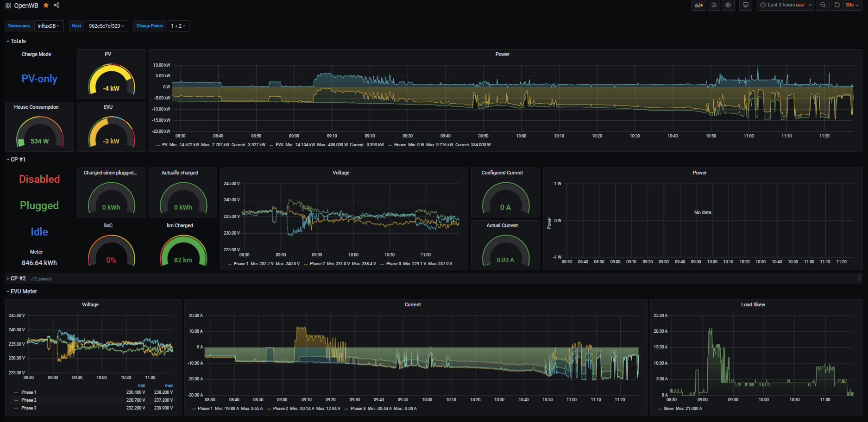Open the Load Skew panel title menu
Viewport: 868px width, 422px height.
point(753,304)
